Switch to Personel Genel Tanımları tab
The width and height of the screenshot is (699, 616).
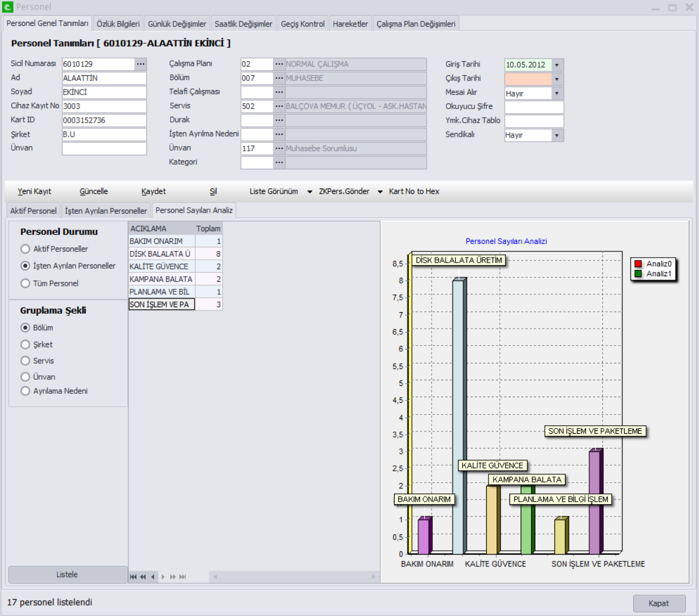pos(47,24)
